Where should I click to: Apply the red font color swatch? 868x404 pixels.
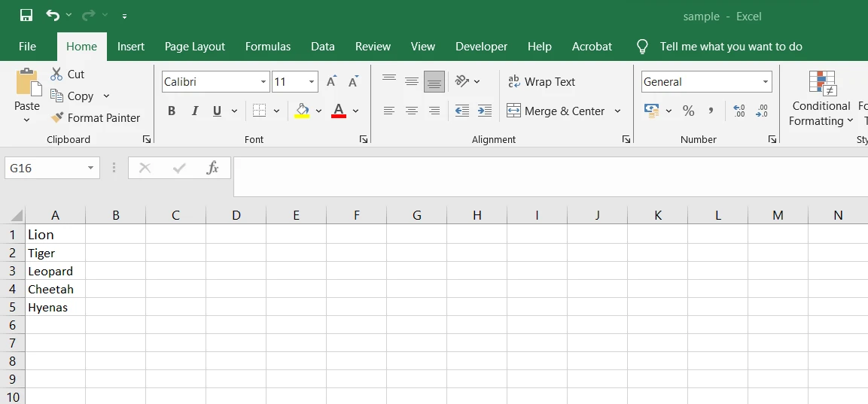pyautogui.click(x=339, y=111)
